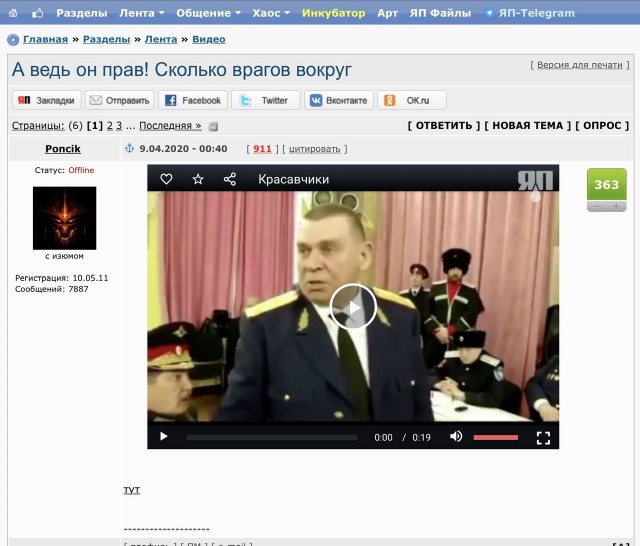
Task: Click ОПРОС button
Action: click(x=602, y=126)
